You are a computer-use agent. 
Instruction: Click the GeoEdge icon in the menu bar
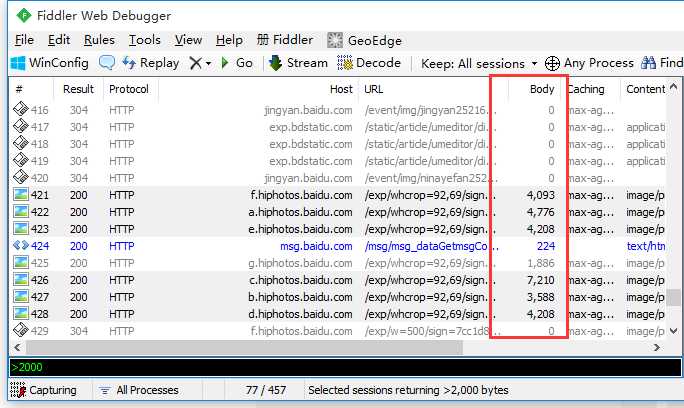(x=335, y=40)
